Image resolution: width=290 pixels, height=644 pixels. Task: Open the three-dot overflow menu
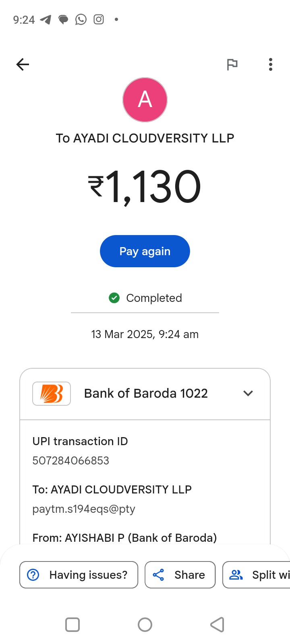pyautogui.click(x=271, y=64)
